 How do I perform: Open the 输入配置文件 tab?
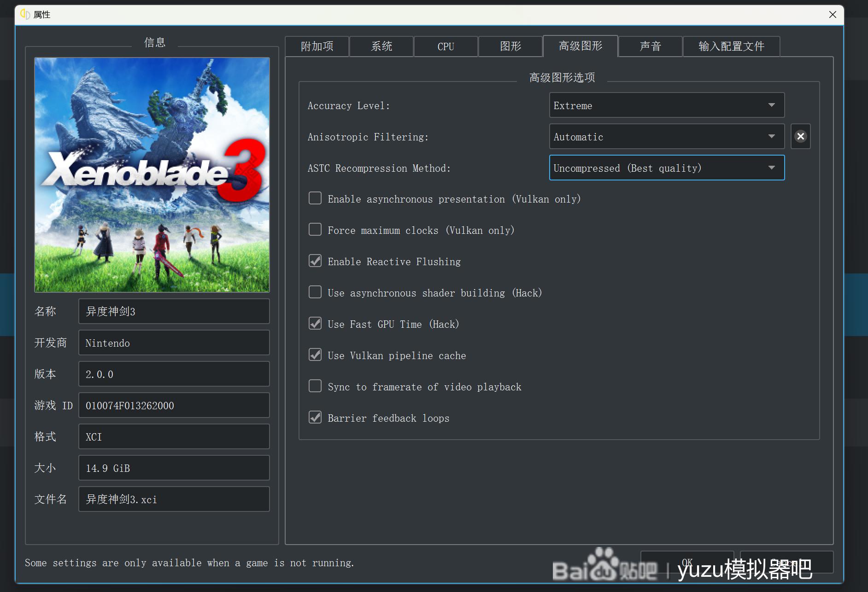[x=732, y=46]
